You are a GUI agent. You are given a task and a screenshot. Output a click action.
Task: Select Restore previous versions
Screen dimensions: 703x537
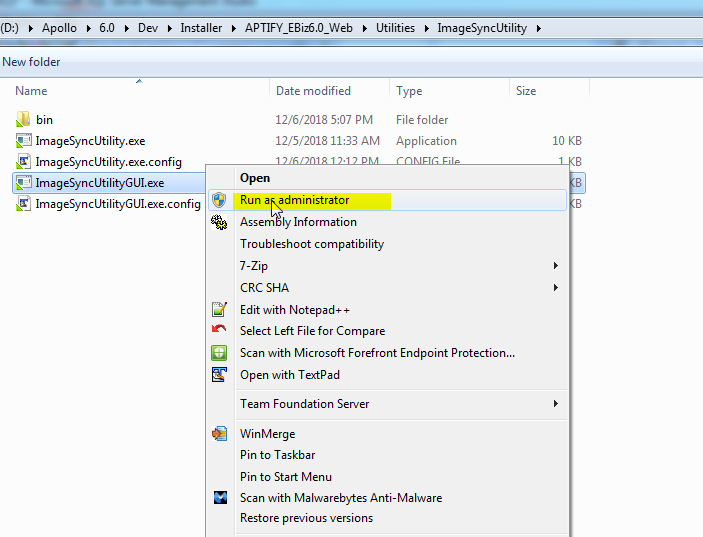[x=306, y=518]
